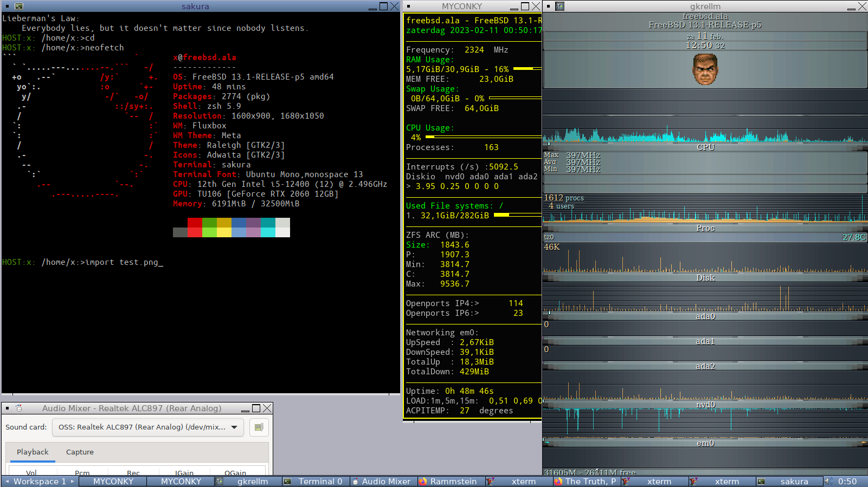This screenshot has width=868, height=487.
Task: Activate Terminal 0 entry in taskbar
Action: click(316, 481)
